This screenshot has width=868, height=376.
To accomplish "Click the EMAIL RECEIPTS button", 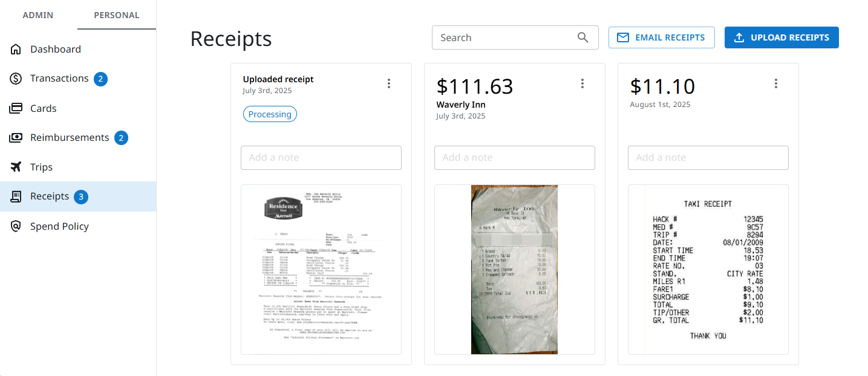I will coord(662,37).
